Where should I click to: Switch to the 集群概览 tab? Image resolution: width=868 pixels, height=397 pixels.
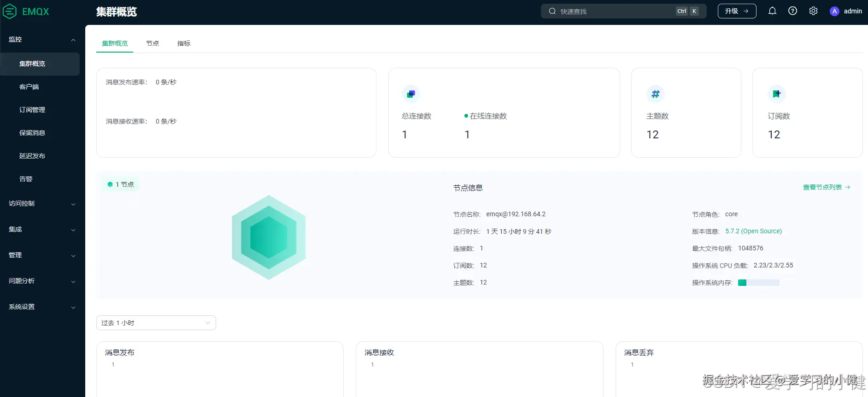[115, 43]
